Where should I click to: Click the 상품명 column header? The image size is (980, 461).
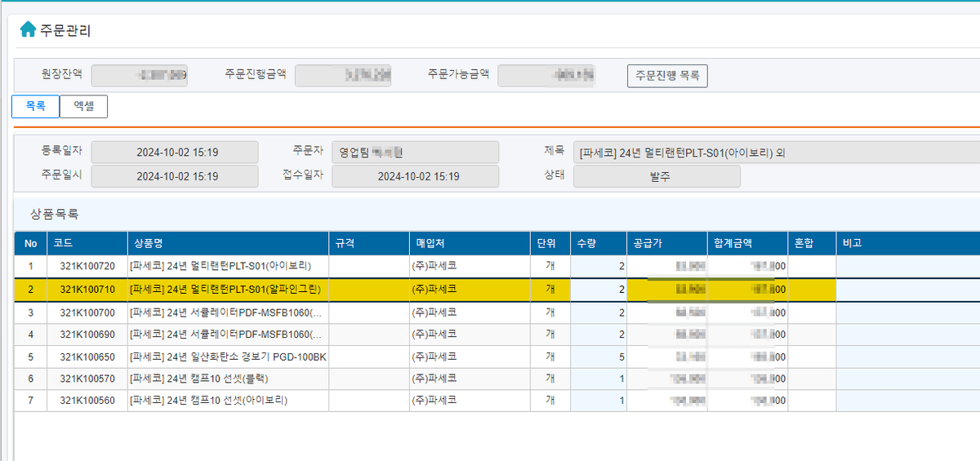228,243
